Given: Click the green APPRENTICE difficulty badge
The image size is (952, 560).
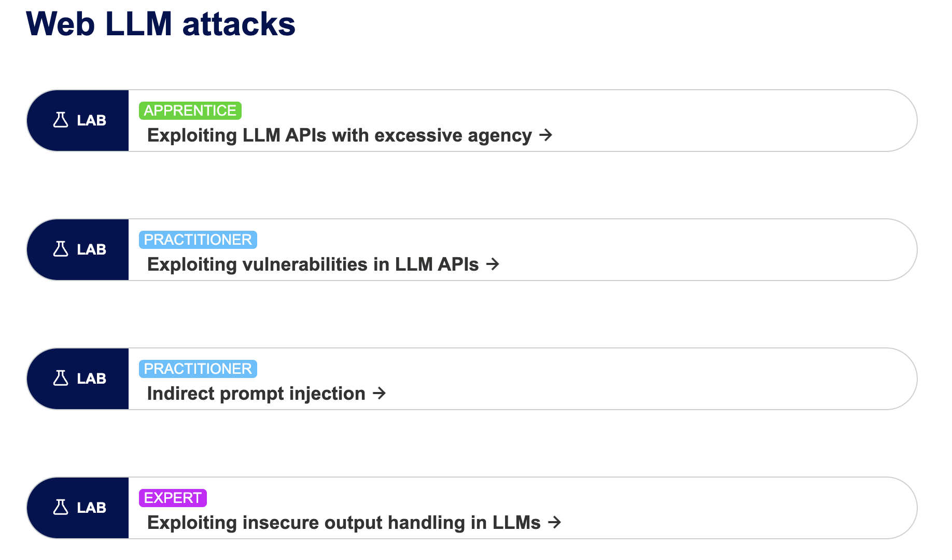Looking at the screenshot, I should (190, 110).
